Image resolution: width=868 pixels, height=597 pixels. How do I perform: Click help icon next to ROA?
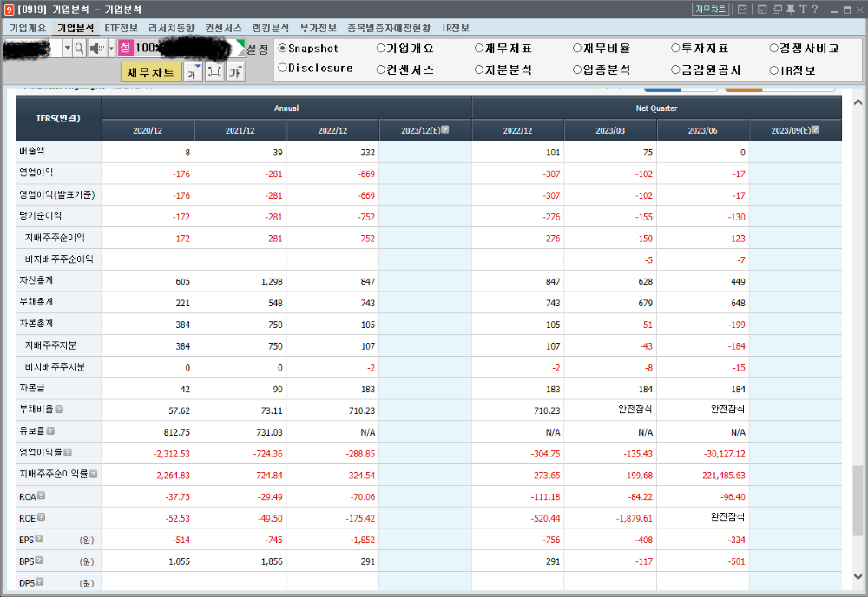(x=41, y=495)
